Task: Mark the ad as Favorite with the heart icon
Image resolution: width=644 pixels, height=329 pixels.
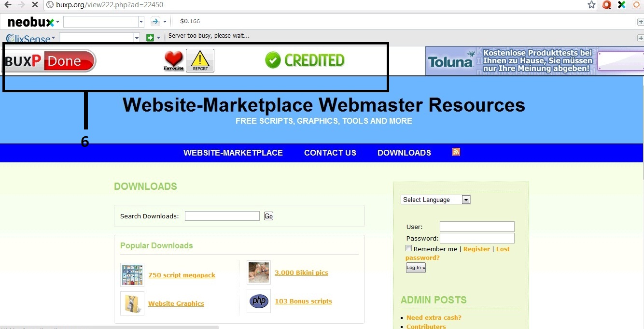Action: [174, 61]
